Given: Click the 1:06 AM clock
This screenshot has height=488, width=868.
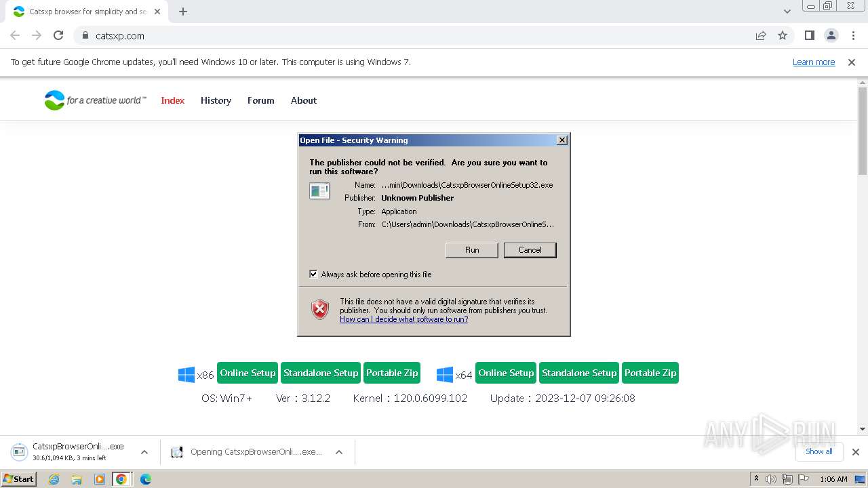Looking at the screenshot, I should click(833, 479).
